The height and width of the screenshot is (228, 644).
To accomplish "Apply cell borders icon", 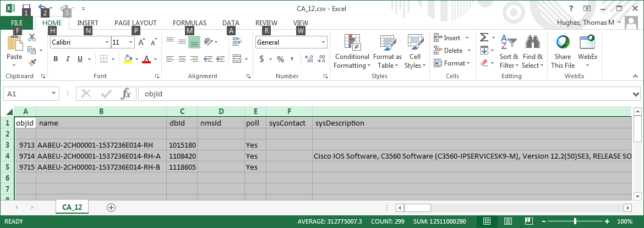I will click(104, 59).
